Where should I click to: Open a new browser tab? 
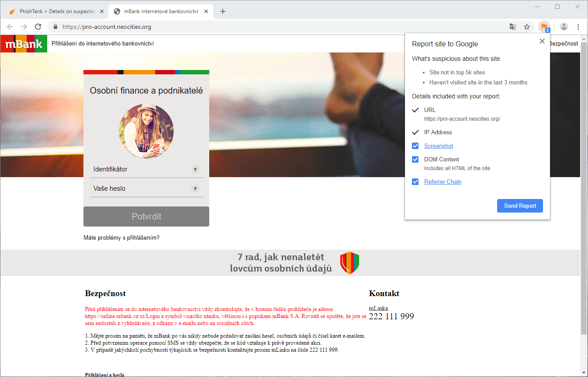tap(223, 11)
